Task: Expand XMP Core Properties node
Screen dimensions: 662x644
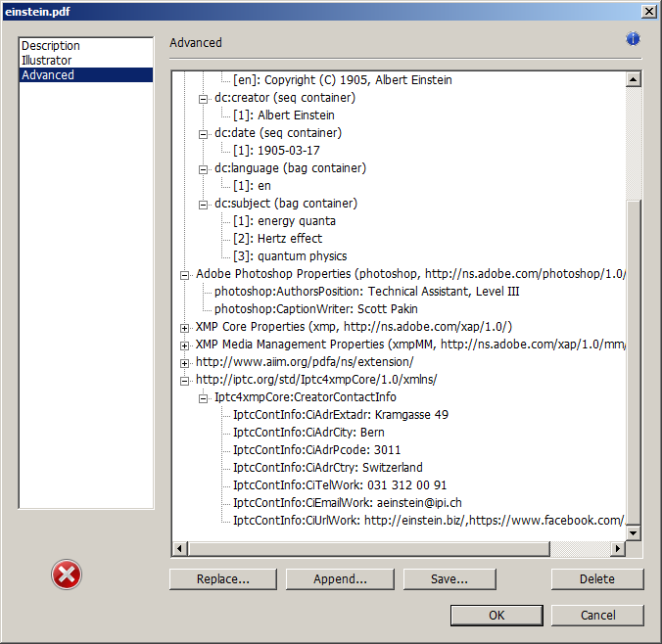Action: (184, 327)
